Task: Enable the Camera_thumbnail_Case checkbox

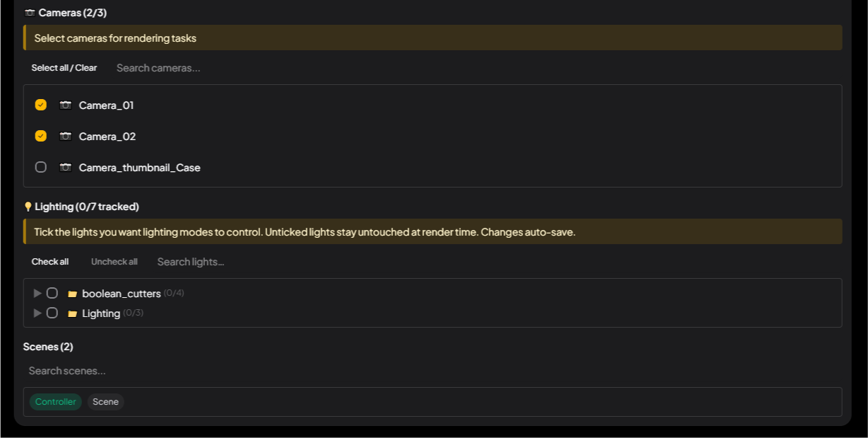Action: pos(41,167)
